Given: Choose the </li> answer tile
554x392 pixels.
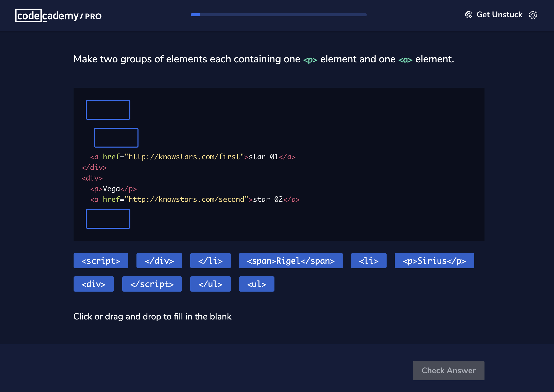Looking at the screenshot, I should tap(211, 261).
